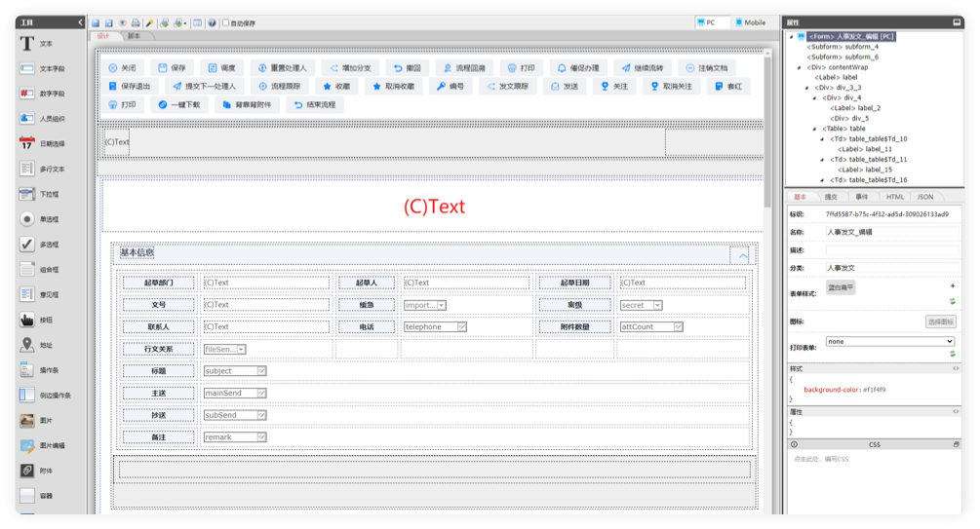Select the 人员组织 person organization tool
Viewport: 980px width, 529px height.
(43, 119)
